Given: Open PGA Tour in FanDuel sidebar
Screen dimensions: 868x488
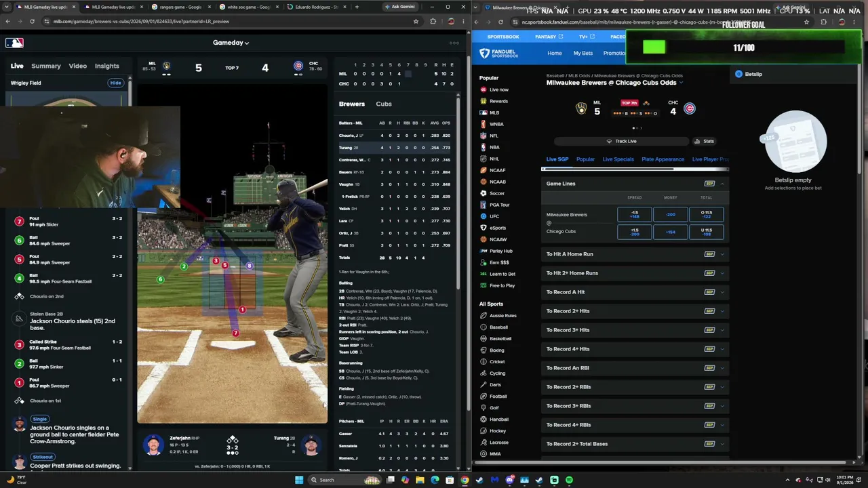Looking at the screenshot, I should pos(499,205).
